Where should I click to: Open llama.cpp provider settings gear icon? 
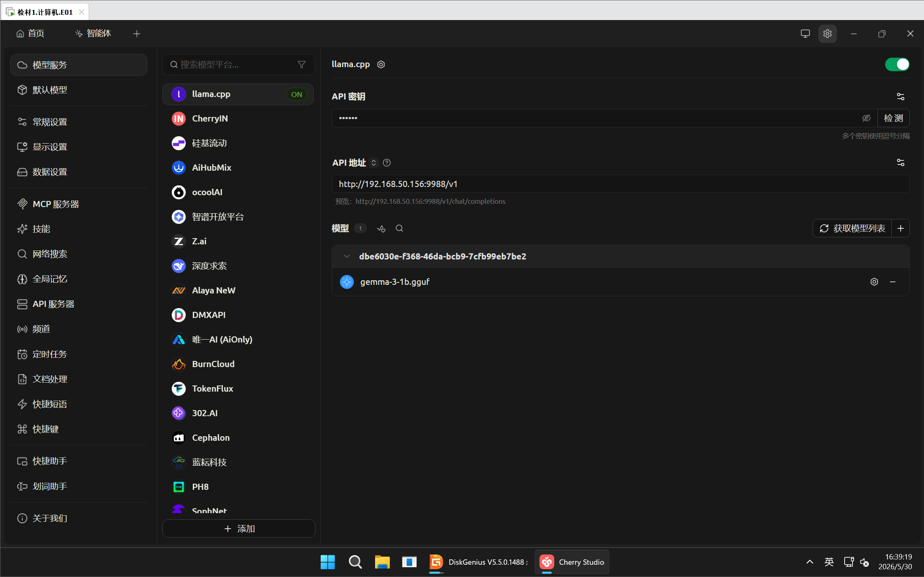pos(381,65)
